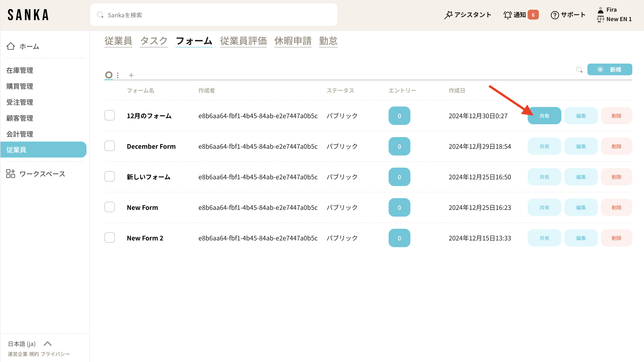Switch to the 従業員評価 tab
644x362 pixels.
243,41
